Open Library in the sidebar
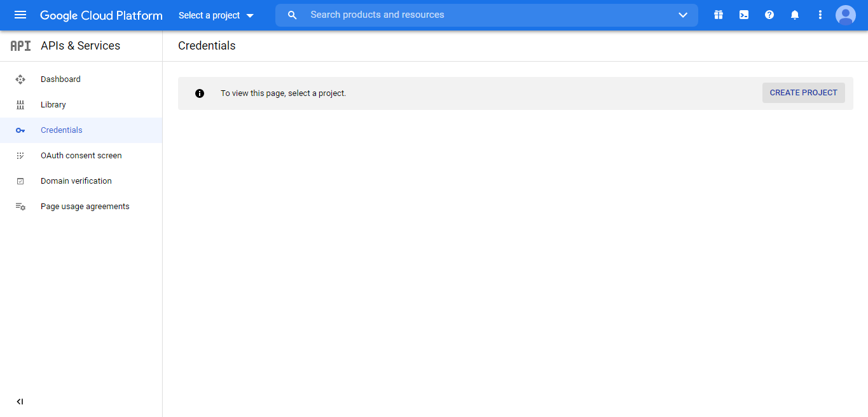868x417 pixels. click(53, 105)
